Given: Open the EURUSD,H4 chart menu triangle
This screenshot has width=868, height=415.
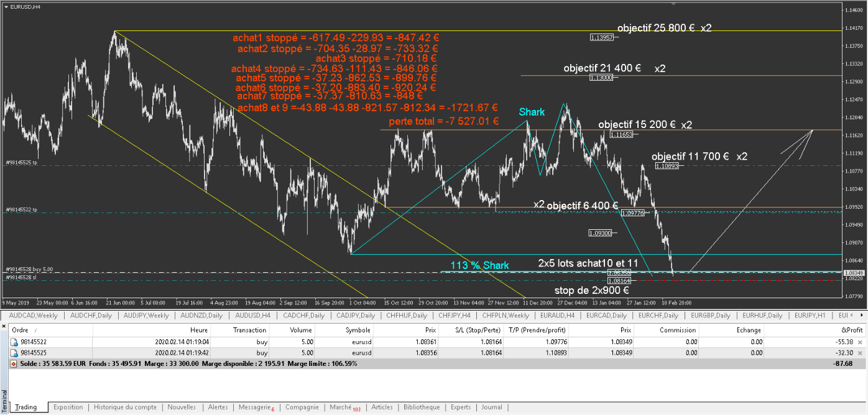Looking at the screenshot, I should coord(7,6).
